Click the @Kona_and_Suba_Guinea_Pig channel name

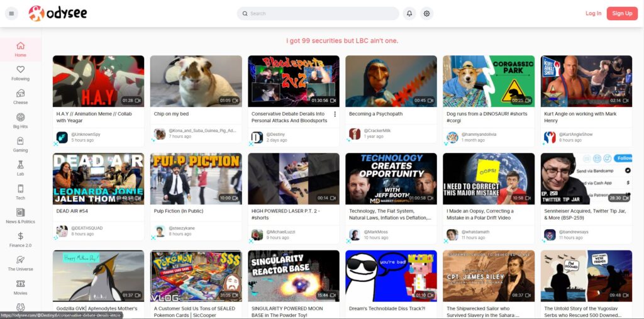(x=203, y=131)
